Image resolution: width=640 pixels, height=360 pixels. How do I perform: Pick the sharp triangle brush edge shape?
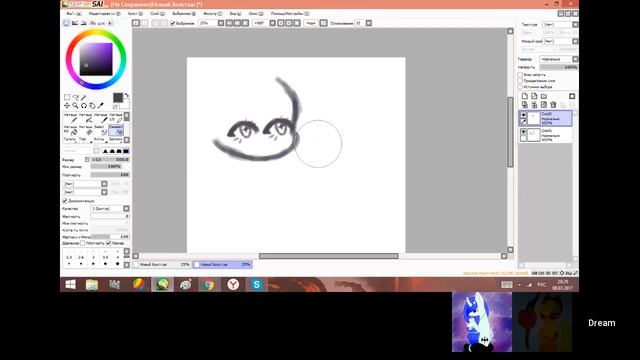coord(105,151)
